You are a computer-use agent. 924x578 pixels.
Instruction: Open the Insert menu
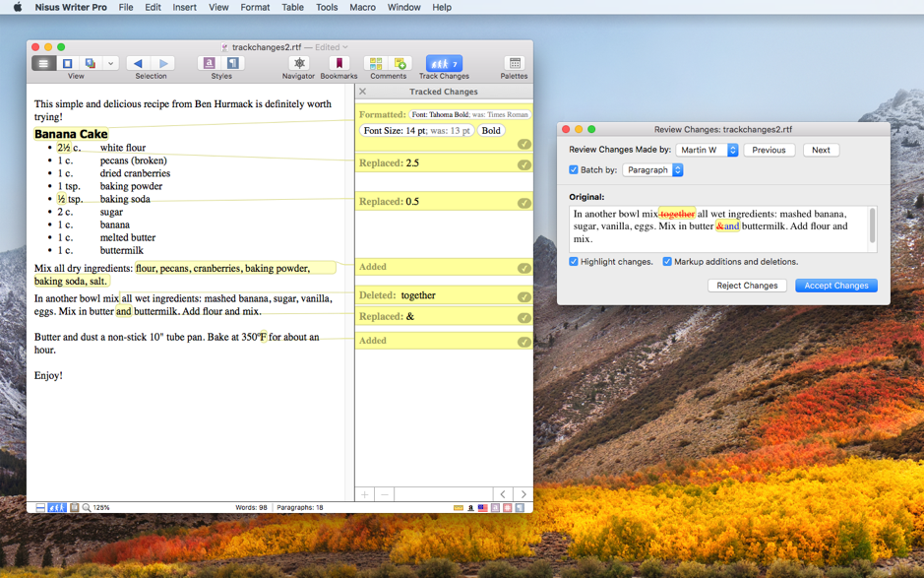point(184,7)
